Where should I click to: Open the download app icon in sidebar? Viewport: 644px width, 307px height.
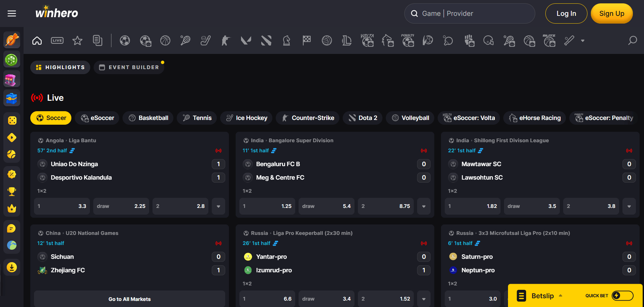click(x=12, y=267)
